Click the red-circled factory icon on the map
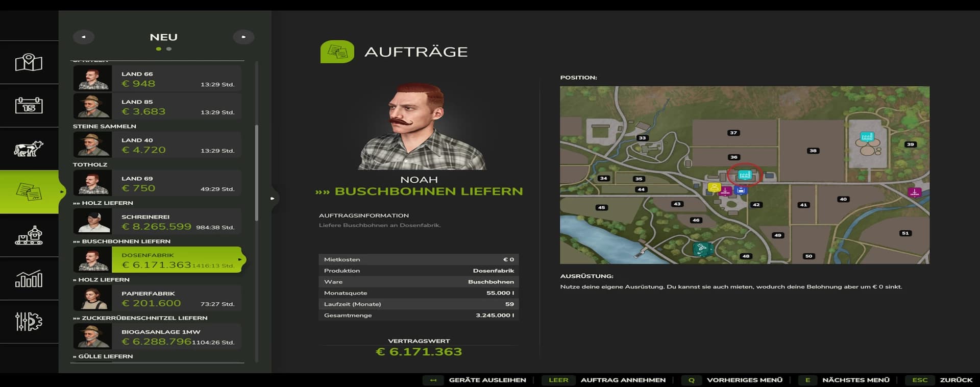980x387 pixels. [x=745, y=175]
